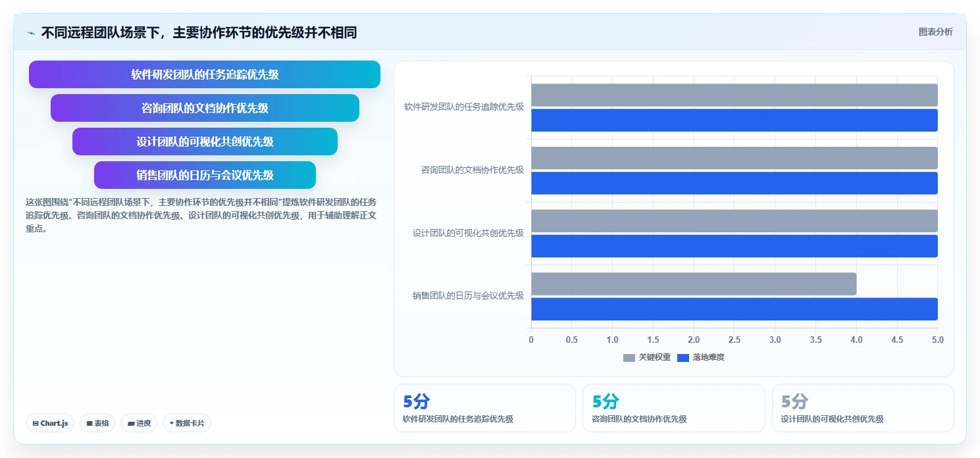Image resolution: width=980 pixels, height=458 pixels.
Task: Click the 5分 card for 咨询团队的文档协作优先级
Action: pos(674,408)
